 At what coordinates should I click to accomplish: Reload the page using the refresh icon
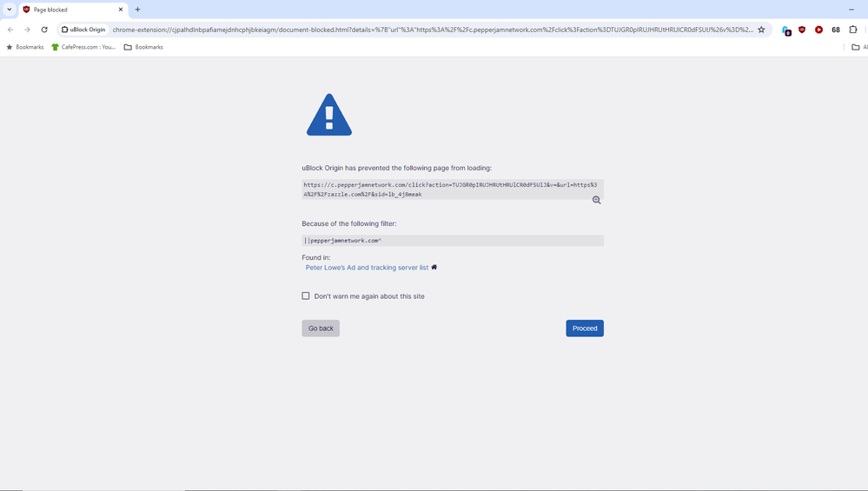44,30
